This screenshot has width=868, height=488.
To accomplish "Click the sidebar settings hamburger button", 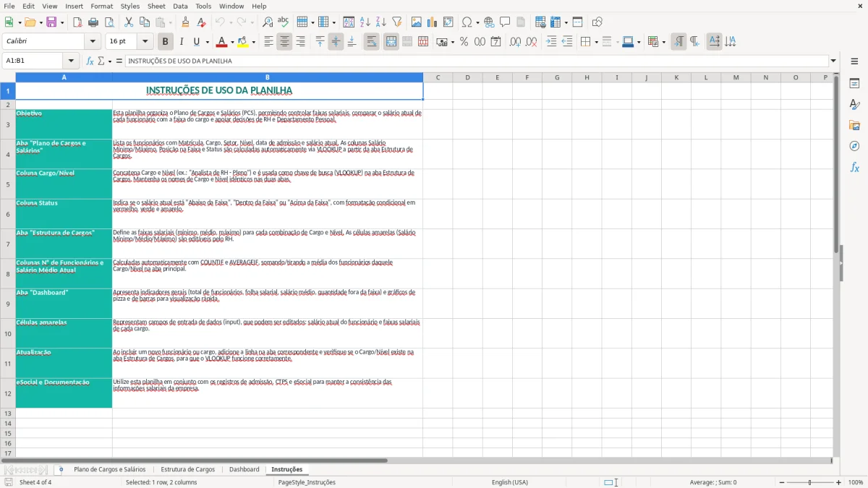I will point(854,62).
